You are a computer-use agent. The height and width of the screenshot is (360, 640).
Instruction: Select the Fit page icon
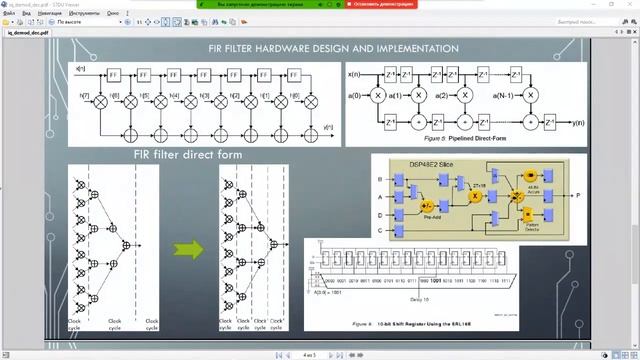[x=148, y=22]
